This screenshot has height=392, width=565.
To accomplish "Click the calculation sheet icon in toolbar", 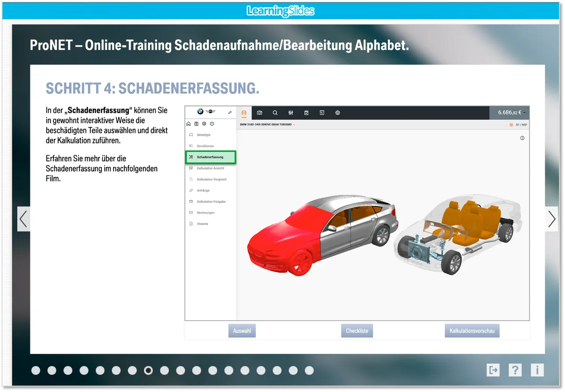I will pos(322,113).
